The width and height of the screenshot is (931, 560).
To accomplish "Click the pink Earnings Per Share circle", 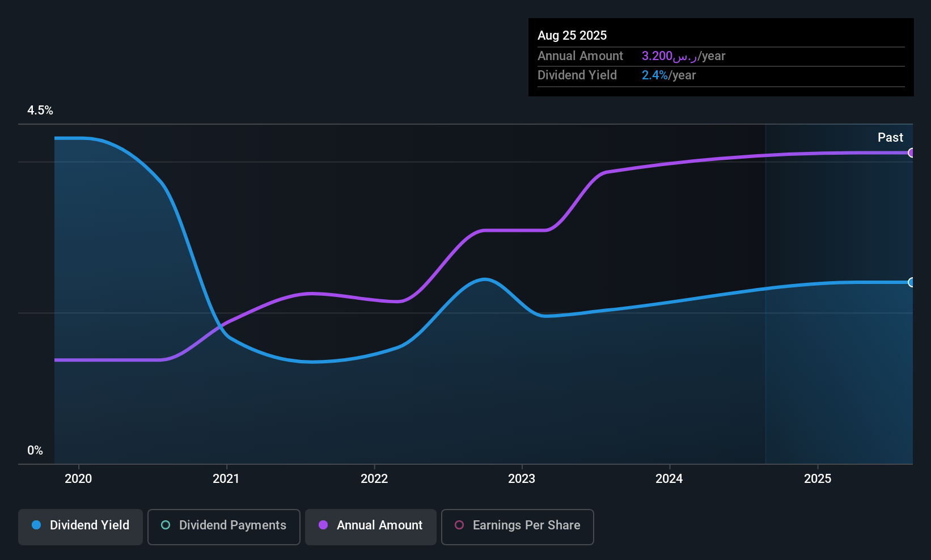I will tap(459, 525).
